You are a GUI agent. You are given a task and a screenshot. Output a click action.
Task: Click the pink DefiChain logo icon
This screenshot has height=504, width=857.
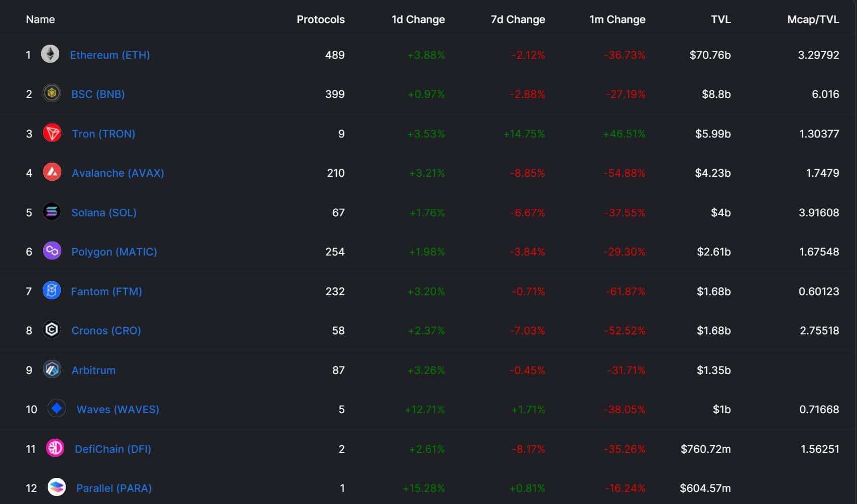(x=55, y=448)
